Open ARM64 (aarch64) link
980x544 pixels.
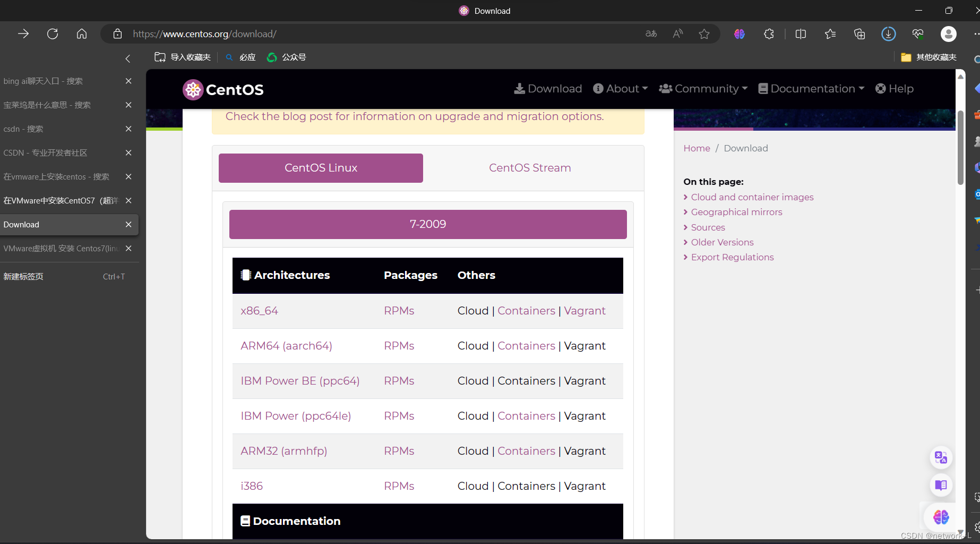pyautogui.click(x=286, y=346)
